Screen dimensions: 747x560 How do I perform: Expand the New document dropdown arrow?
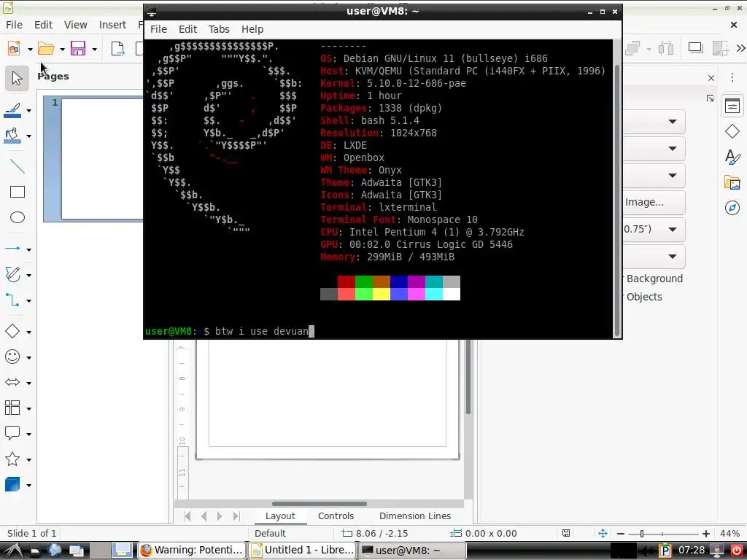[30, 49]
